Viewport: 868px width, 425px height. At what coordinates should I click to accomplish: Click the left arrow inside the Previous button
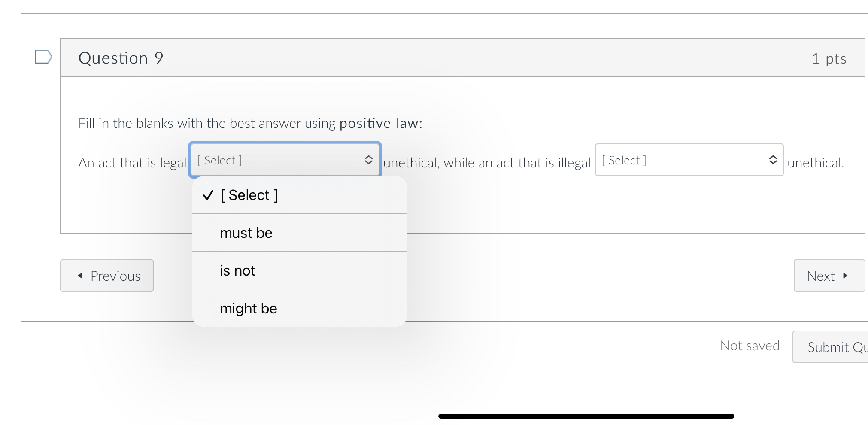click(79, 276)
